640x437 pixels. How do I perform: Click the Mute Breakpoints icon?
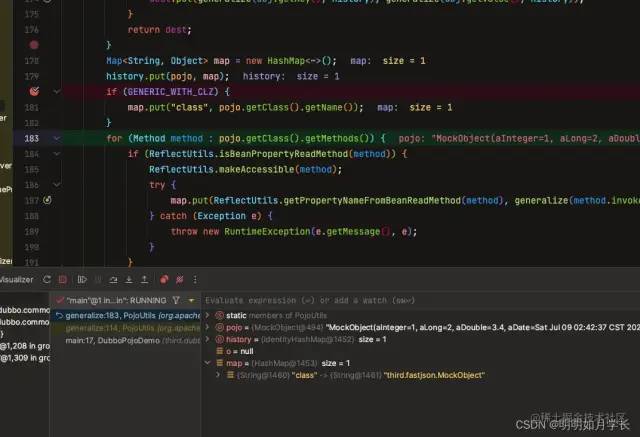tap(180, 280)
